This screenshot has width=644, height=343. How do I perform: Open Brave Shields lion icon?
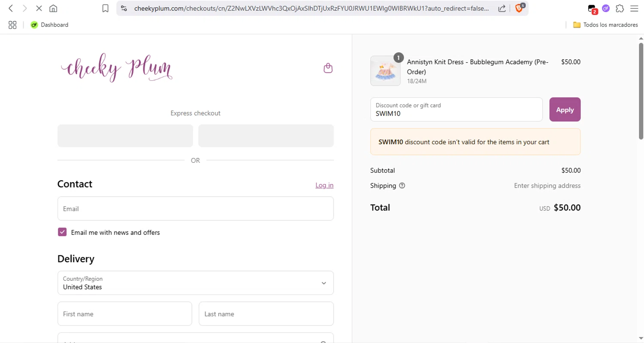pyautogui.click(x=519, y=8)
